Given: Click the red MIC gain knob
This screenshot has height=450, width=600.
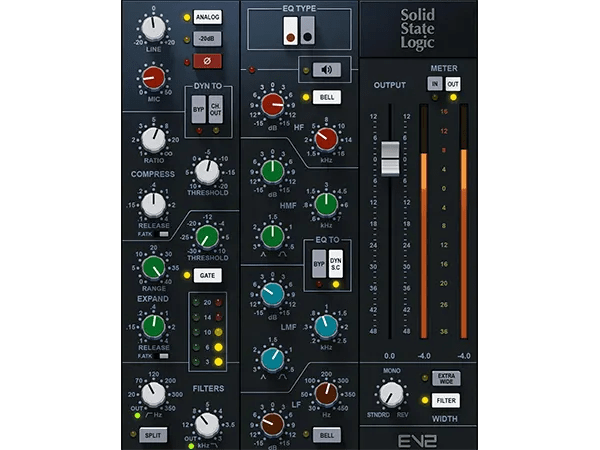Looking at the screenshot, I should point(153,78).
